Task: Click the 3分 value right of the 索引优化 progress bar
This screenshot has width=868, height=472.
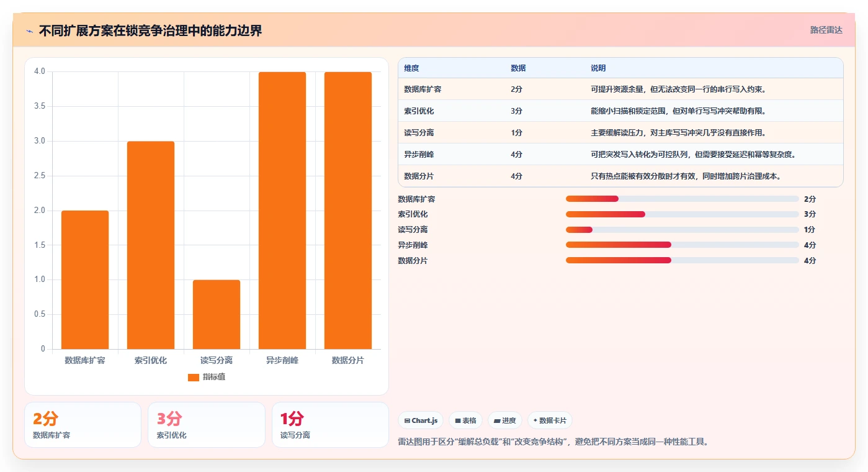Action: [x=810, y=214]
